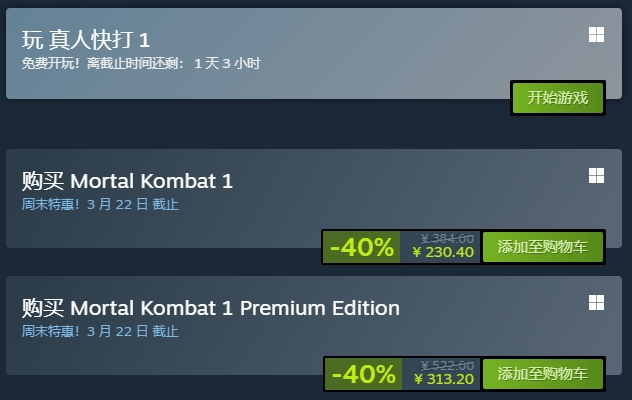The height and width of the screenshot is (400, 632).
Task: Add Mortal Kombat 1 standard to cart
Action: [543, 247]
